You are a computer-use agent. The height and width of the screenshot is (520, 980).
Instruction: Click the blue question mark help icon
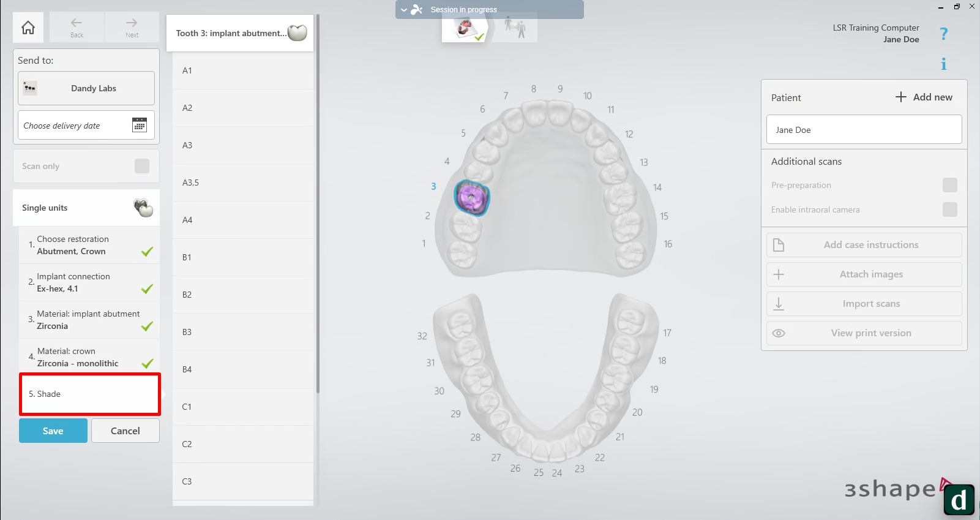coord(943,34)
